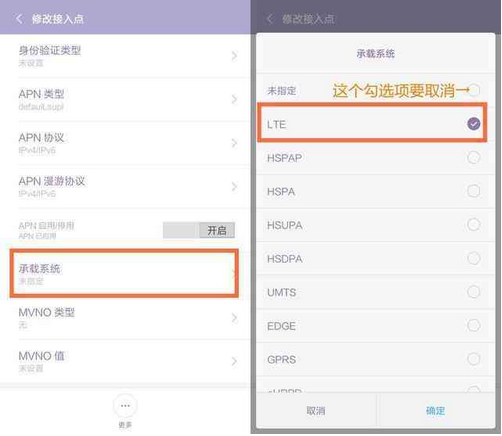This screenshot has width=502, height=436.
Task: Open APN 漫游协议 setting chevron
Action: [x=234, y=187]
